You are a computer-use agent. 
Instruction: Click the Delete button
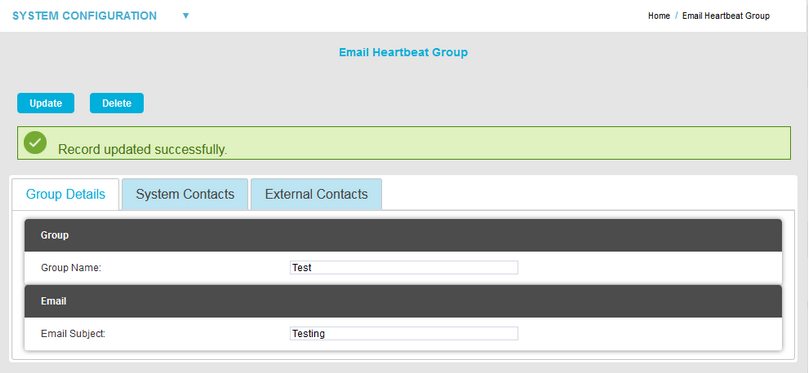point(117,103)
